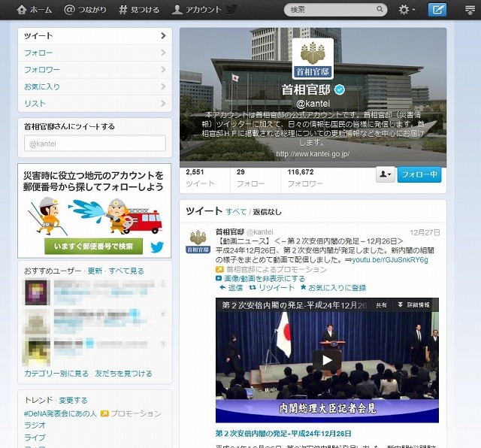Click the @kantei tweet-to input field
This screenshot has width=481, height=448.
[x=95, y=144]
